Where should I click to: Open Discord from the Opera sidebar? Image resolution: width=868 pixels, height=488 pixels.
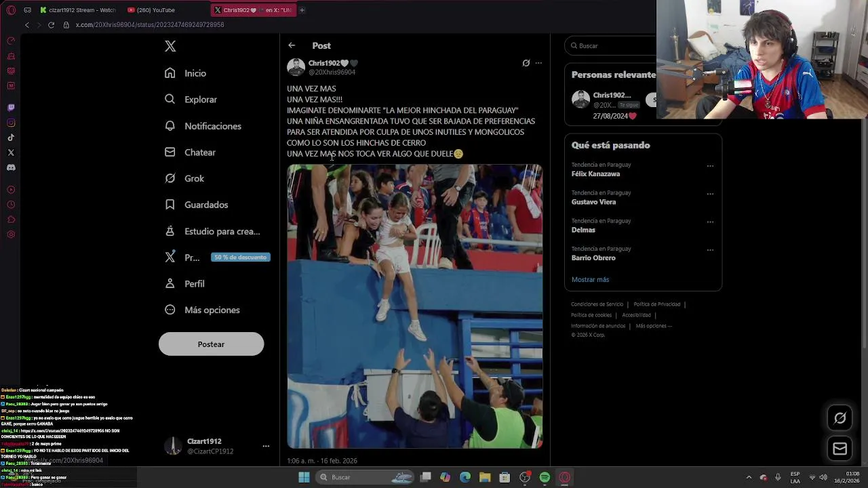coord(11,167)
